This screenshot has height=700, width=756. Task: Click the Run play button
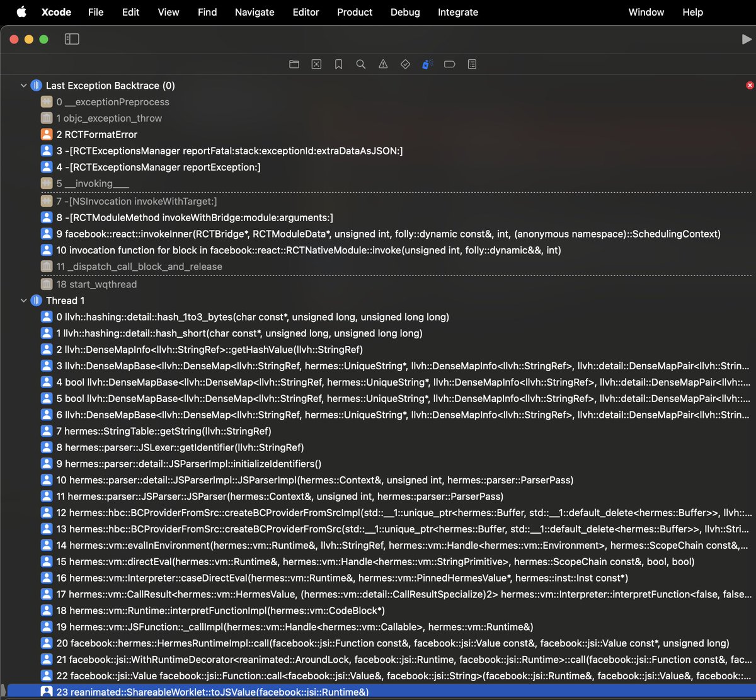tap(747, 39)
